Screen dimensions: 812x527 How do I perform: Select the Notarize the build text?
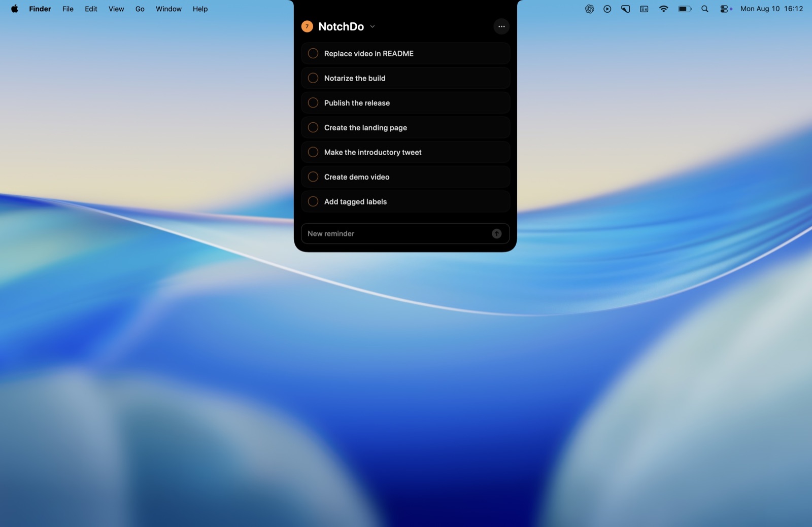click(355, 78)
